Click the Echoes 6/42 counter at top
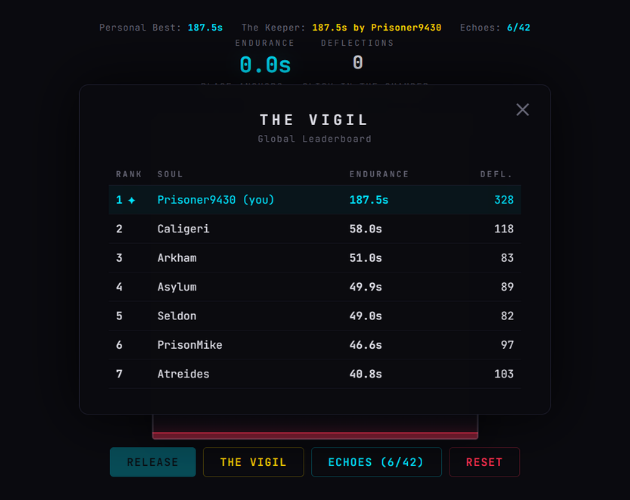 coord(495,28)
